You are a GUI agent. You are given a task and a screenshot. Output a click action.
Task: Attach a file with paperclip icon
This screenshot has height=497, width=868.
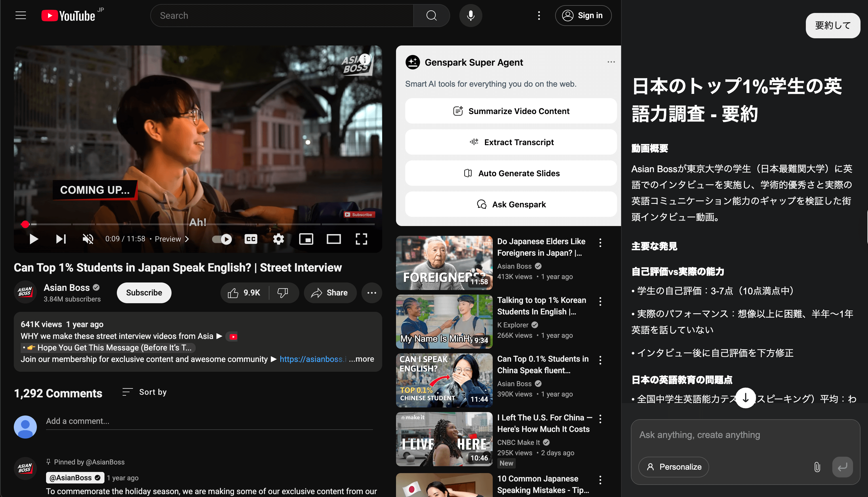pyautogui.click(x=817, y=466)
